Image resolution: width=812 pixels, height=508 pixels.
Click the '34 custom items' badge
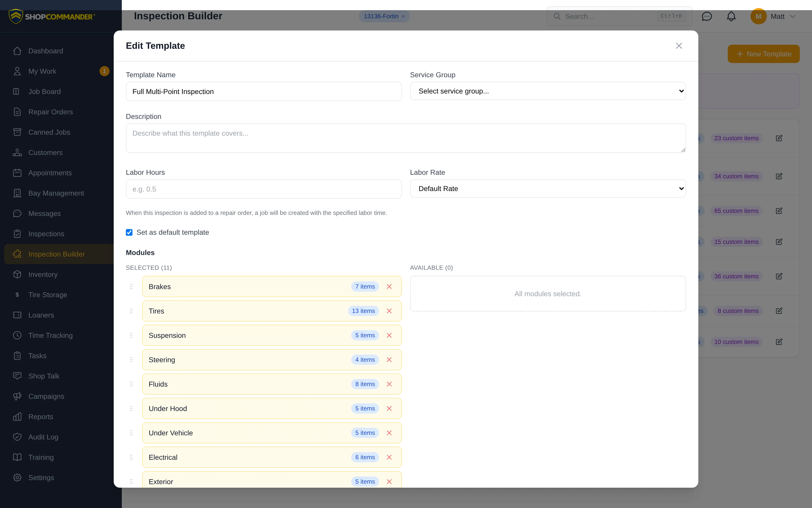(736, 176)
